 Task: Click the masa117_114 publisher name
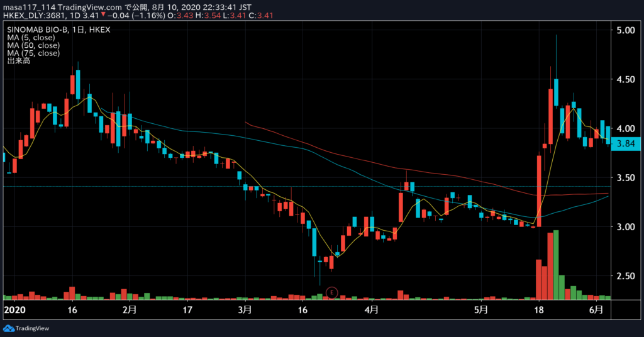pyautogui.click(x=29, y=8)
